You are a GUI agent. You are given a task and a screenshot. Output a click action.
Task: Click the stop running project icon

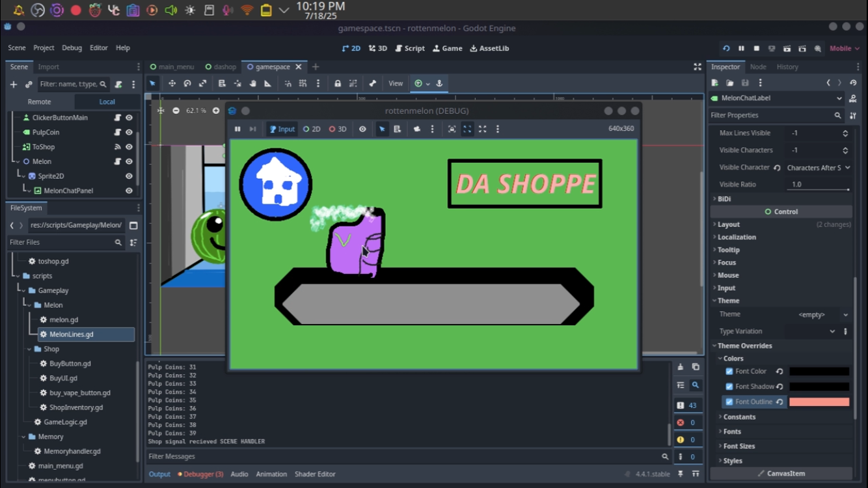pos(756,48)
